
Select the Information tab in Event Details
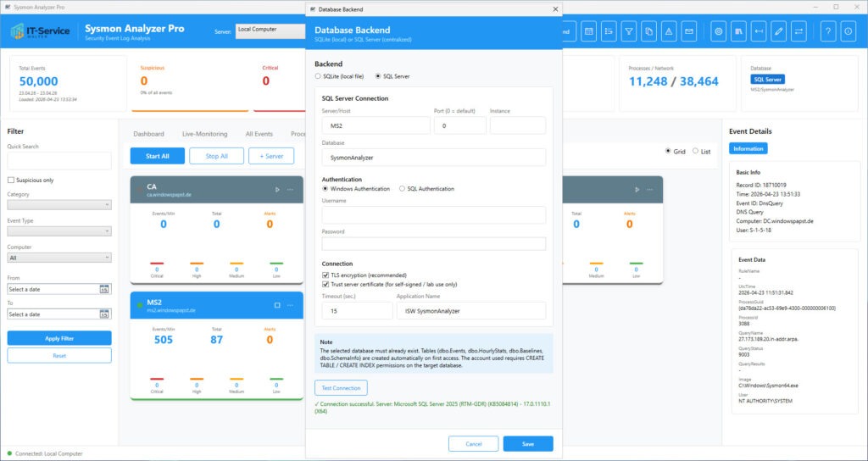click(748, 149)
